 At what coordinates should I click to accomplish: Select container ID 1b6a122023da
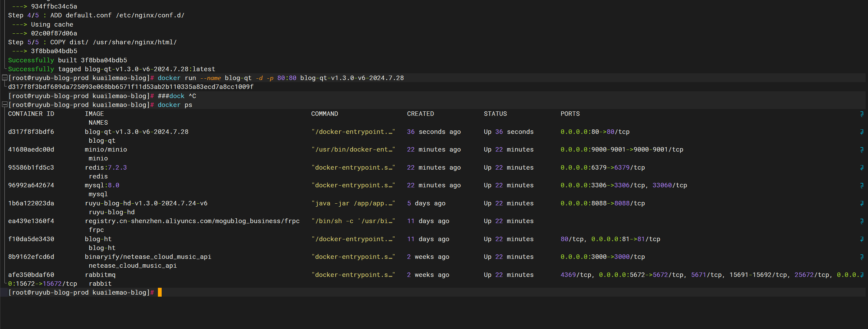coord(31,203)
